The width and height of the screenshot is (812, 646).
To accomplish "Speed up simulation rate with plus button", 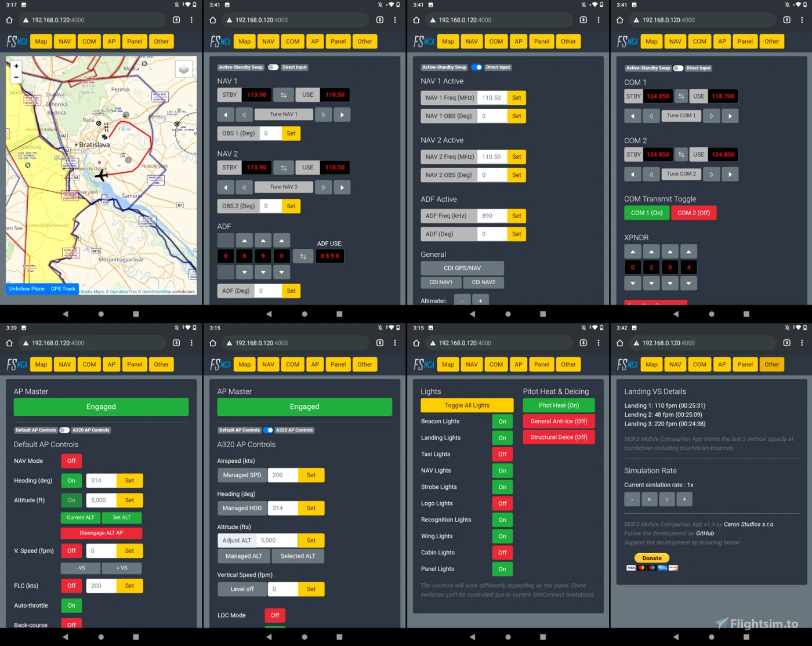I will click(684, 499).
